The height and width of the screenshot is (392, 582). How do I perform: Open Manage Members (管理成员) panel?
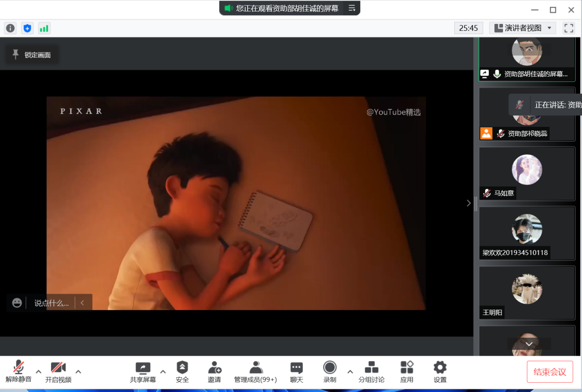point(255,372)
